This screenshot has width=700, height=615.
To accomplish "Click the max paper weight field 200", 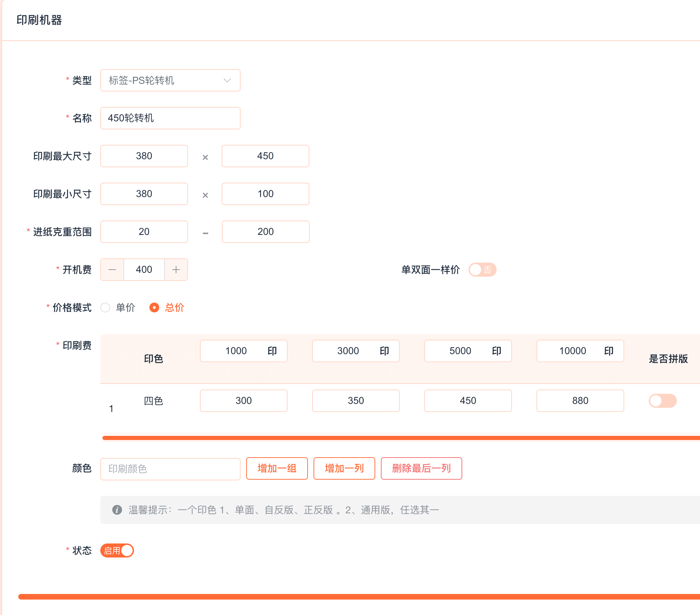I will click(x=265, y=232).
